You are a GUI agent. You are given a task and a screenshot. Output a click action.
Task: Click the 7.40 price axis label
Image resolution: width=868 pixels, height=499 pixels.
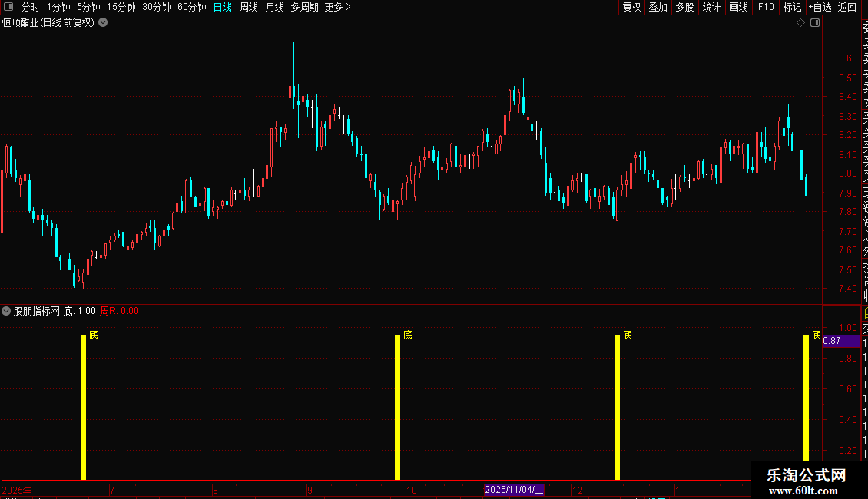847,288
